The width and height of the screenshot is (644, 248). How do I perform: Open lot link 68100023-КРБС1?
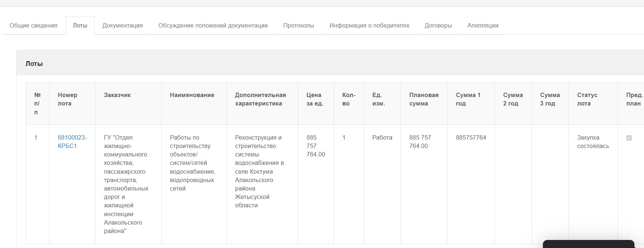pyautogui.click(x=72, y=142)
